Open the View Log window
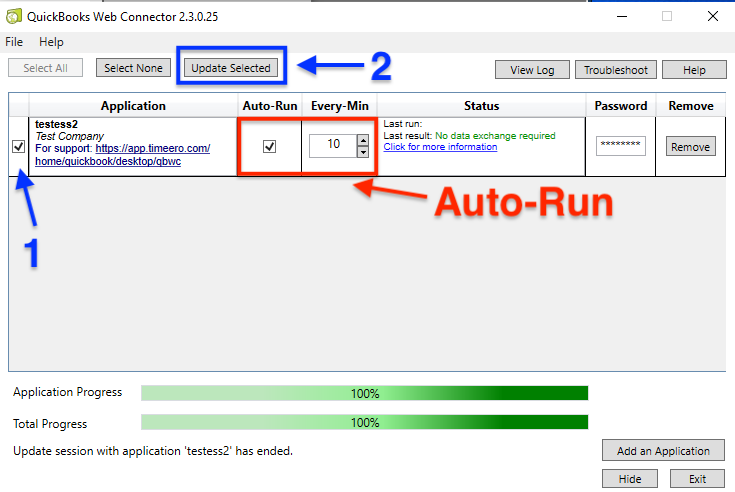This screenshot has height=492, width=735. [532, 70]
